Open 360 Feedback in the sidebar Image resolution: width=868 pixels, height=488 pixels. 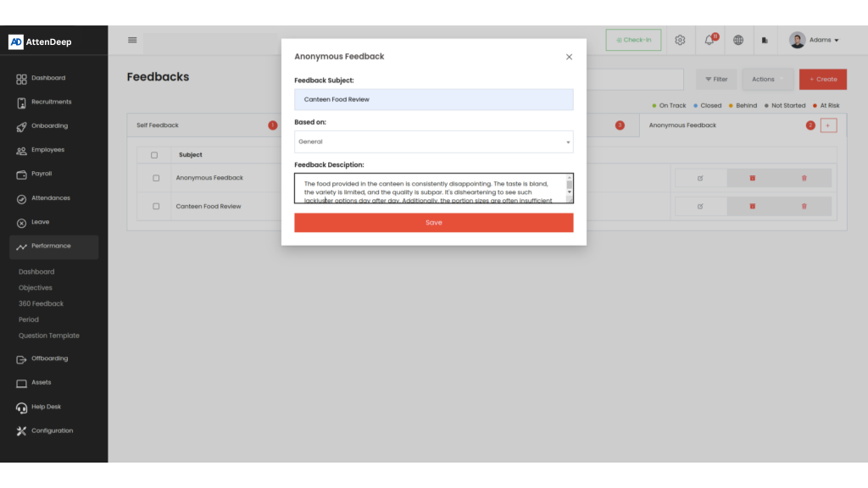41,303
